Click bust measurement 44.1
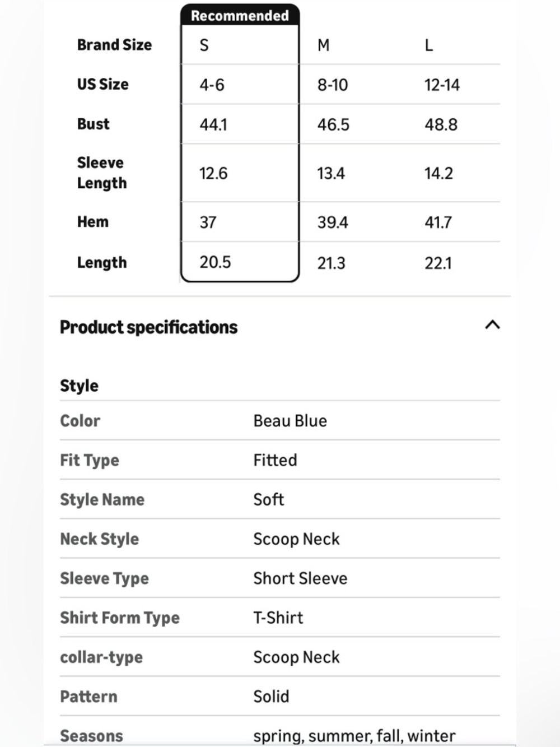The image size is (560, 747). click(x=213, y=124)
